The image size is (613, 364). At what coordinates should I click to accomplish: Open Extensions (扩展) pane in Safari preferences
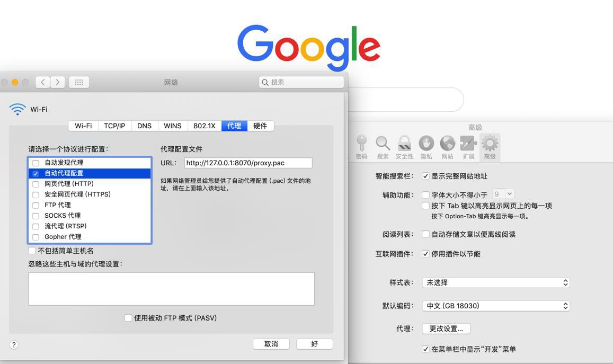click(x=468, y=147)
